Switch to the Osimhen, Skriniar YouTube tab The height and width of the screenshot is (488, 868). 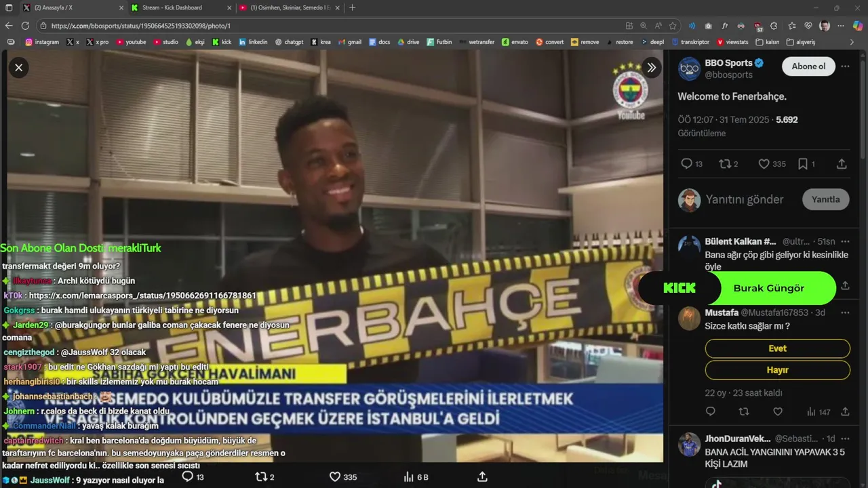pos(290,7)
